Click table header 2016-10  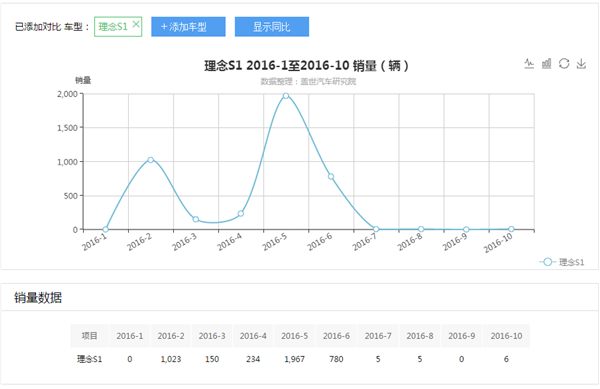point(506,336)
